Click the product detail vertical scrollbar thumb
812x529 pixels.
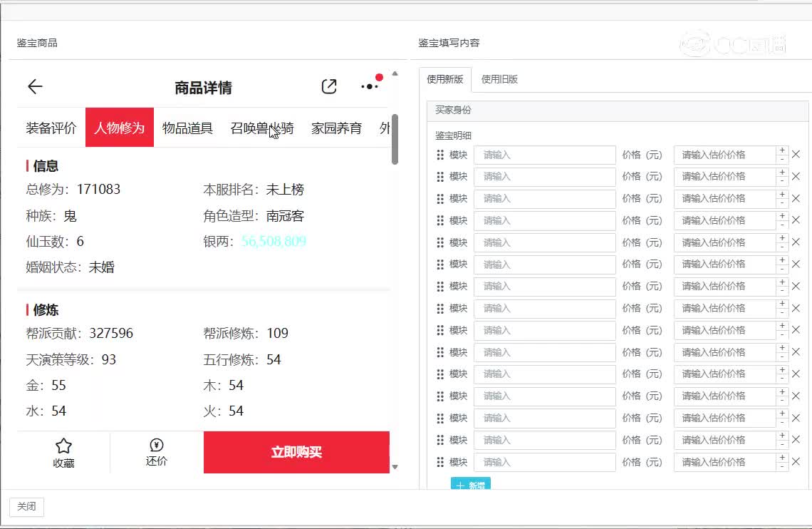point(395,139)
